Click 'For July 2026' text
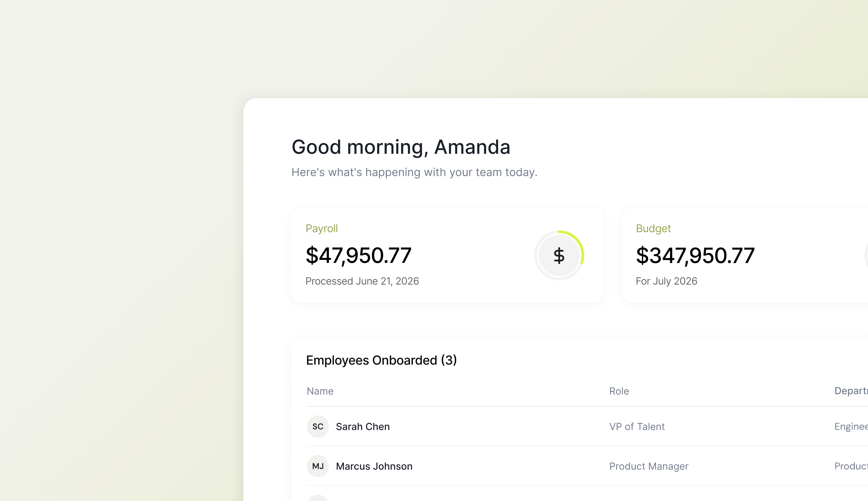Screen dimensions: 868x501 point(666,281)
